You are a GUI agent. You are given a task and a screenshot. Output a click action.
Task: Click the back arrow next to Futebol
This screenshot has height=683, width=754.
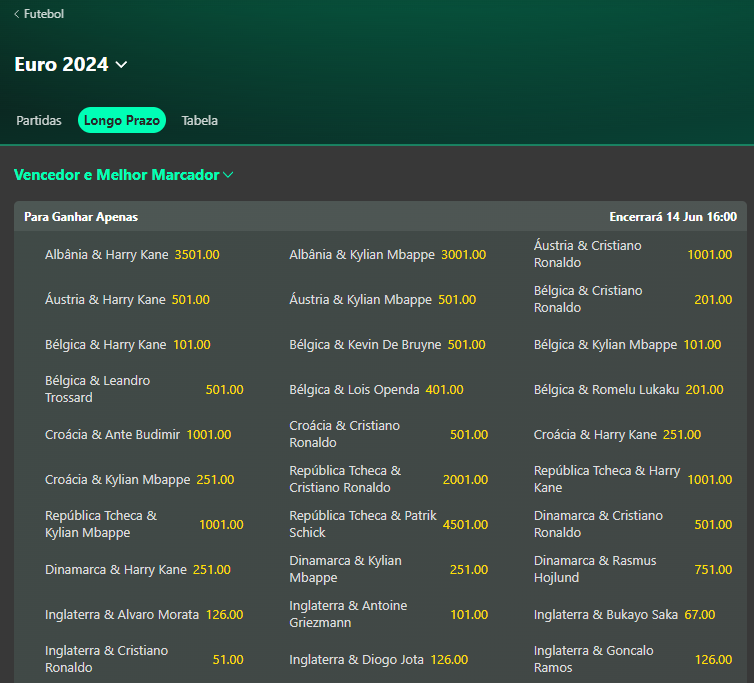(x=17, y=14)
